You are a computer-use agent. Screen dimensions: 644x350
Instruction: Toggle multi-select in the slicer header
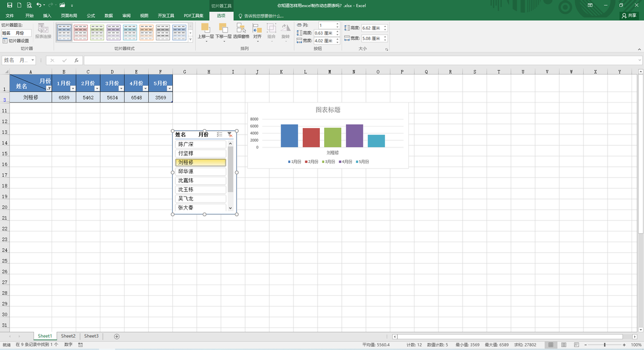(219, 135)
